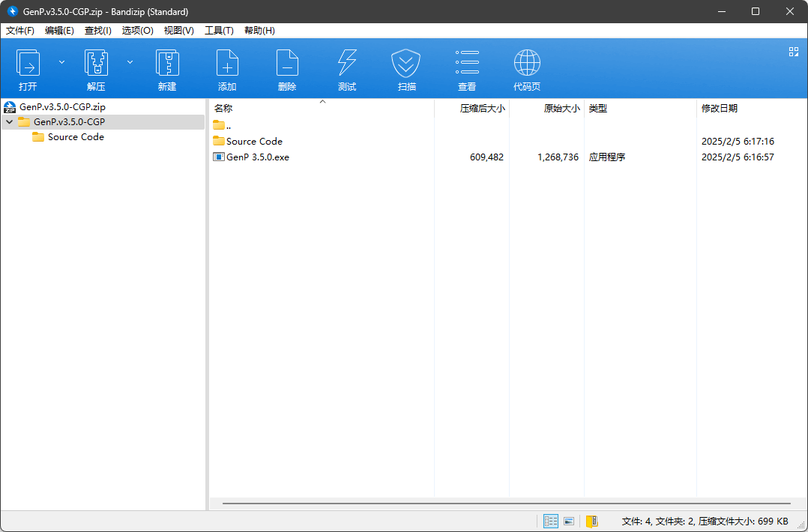Open the 工具(T) menu
808x532 pixels.
(x=219, y=31)
